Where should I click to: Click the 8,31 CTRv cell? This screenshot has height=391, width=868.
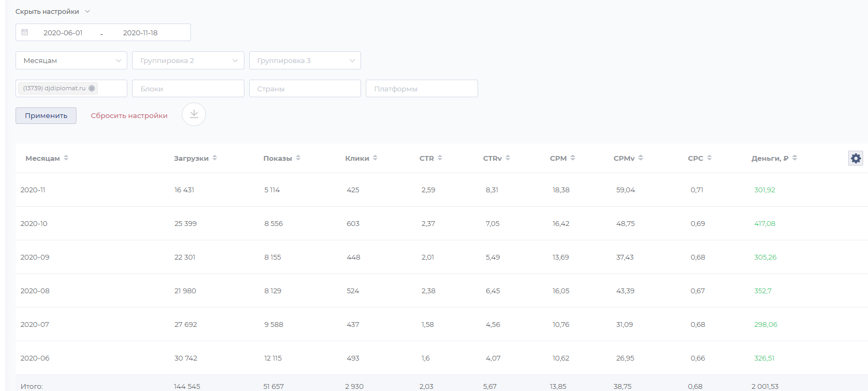491,190
